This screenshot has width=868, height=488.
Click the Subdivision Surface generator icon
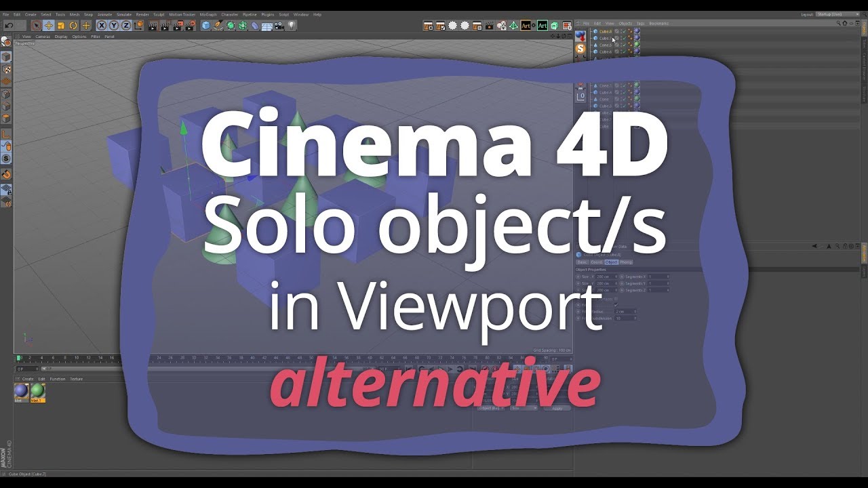pos(231,25)
